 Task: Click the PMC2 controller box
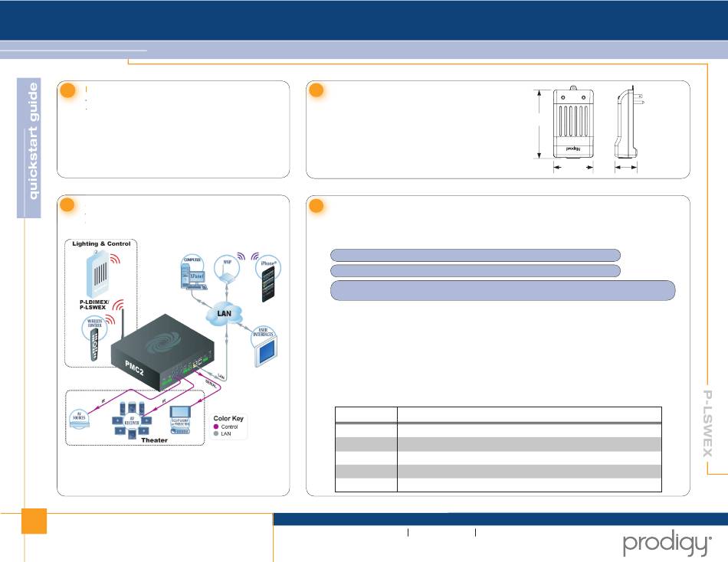click(x=162, y=352)
